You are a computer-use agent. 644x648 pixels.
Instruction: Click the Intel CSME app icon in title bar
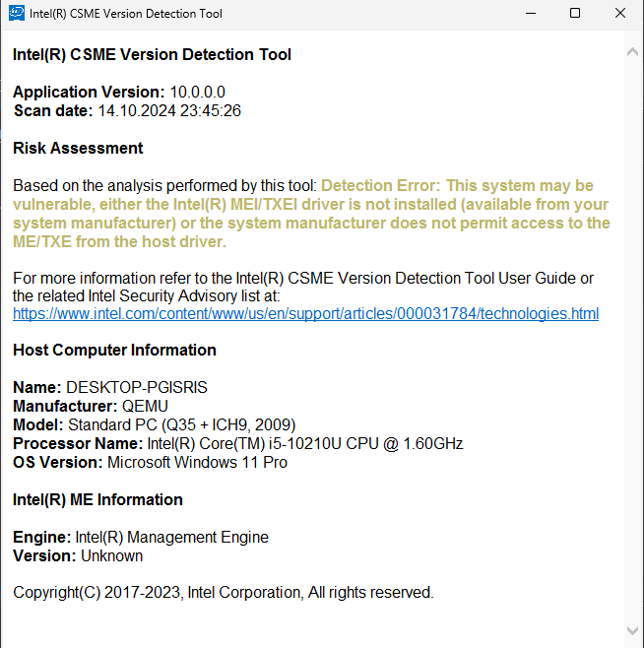(17, 13)
